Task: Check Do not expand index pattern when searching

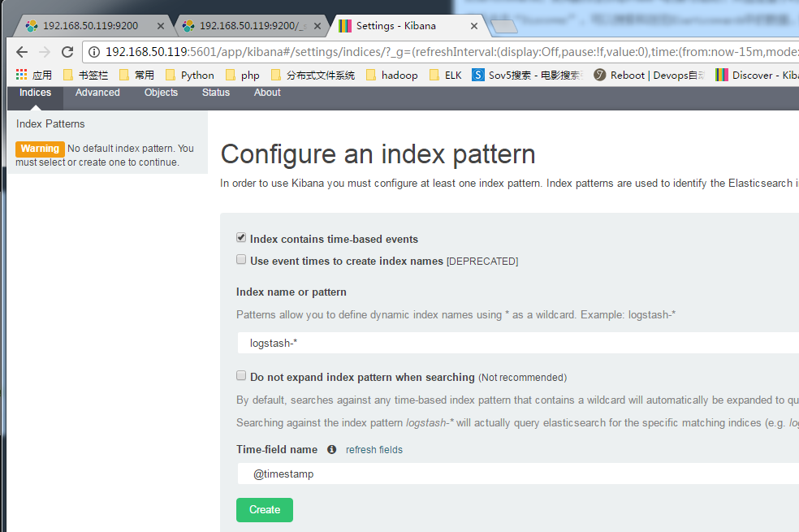Action: [241, 375]
